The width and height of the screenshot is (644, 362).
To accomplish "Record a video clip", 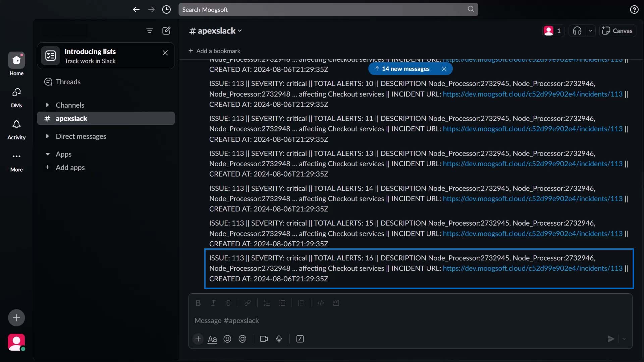I will coord(264,339).
